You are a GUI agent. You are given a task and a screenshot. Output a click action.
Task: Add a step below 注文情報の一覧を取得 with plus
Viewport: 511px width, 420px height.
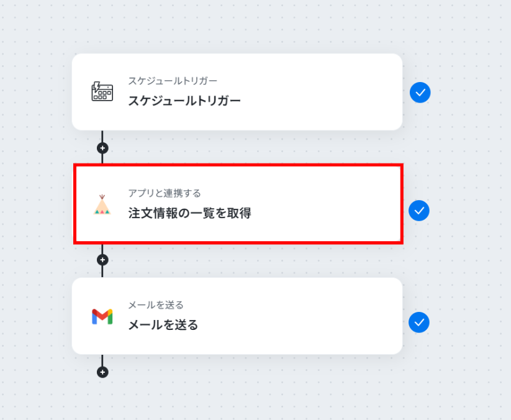(102, 260)
